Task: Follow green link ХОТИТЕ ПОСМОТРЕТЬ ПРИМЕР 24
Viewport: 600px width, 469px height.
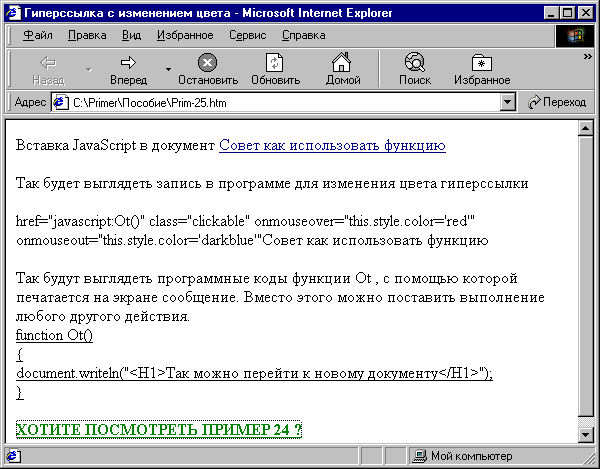Action: pyautogui.click(x=159, y=430)
